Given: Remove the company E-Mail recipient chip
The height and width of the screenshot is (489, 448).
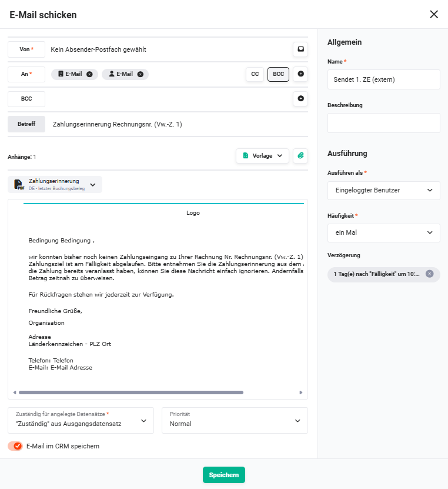Looking at the screenshot, I should (89, 74).
